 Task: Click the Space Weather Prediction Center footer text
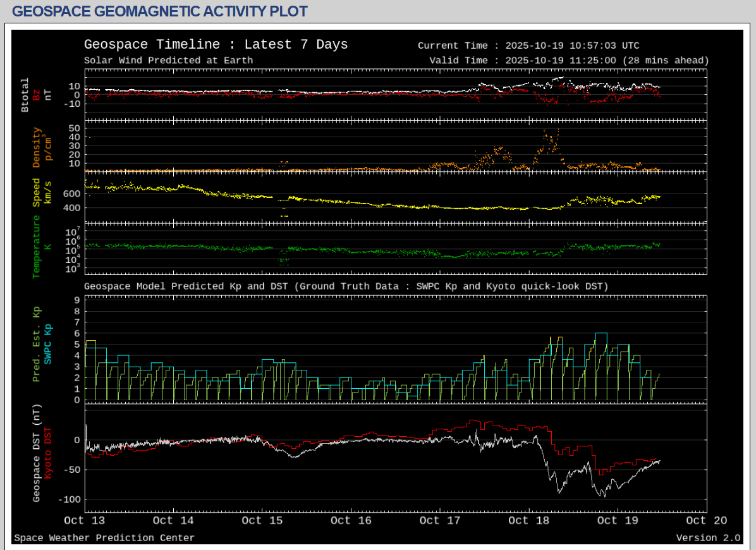pos(104,538)
